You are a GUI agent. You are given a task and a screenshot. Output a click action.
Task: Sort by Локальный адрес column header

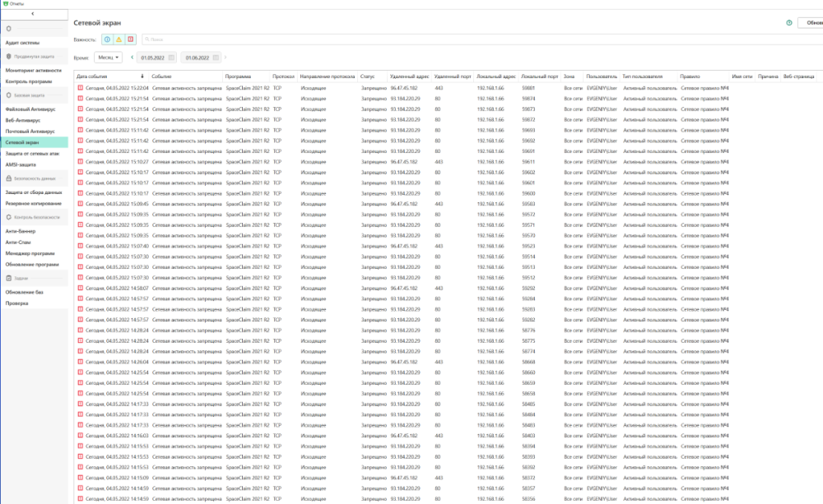[x=496, y=76]
